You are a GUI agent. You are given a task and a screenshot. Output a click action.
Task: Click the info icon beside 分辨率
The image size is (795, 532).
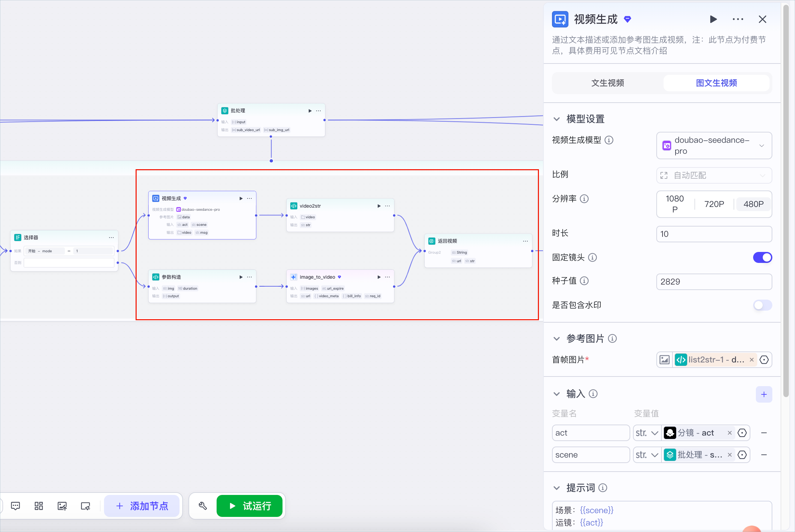[x=584, y=199]
